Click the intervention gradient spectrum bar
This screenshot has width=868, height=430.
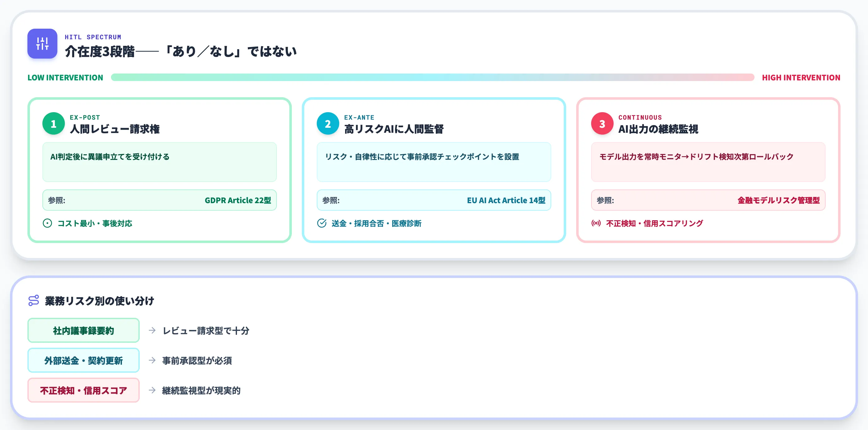click(x=433, y=78)
